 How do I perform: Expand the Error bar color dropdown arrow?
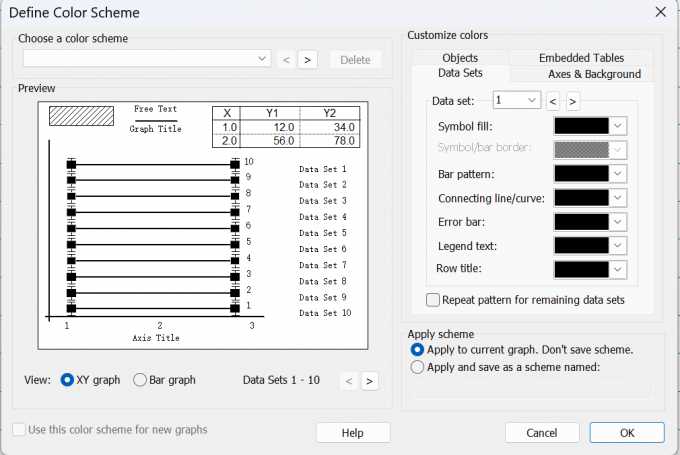click(618, 222)
